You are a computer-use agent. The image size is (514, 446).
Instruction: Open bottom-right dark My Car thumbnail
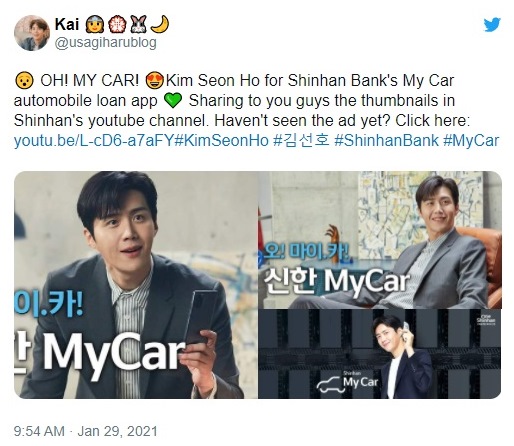coord(380,354)
